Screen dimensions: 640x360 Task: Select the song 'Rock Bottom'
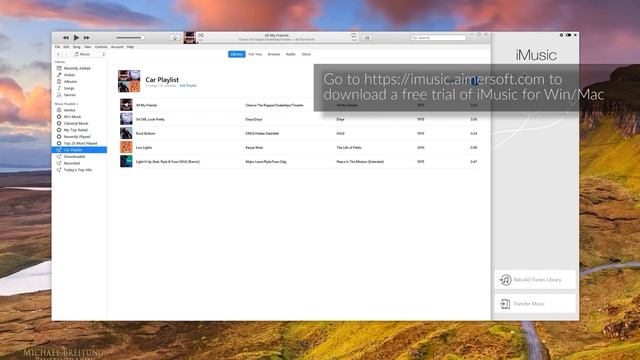tap(146, 133)
